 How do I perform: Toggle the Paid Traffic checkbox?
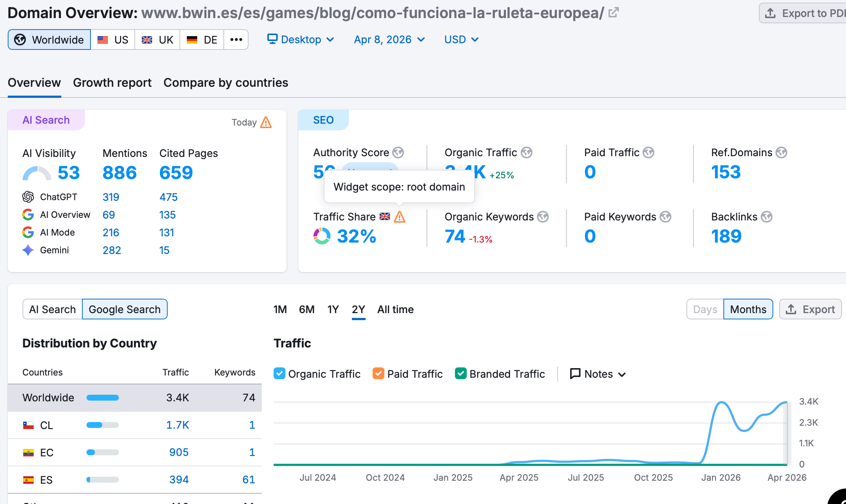point(379,374)
